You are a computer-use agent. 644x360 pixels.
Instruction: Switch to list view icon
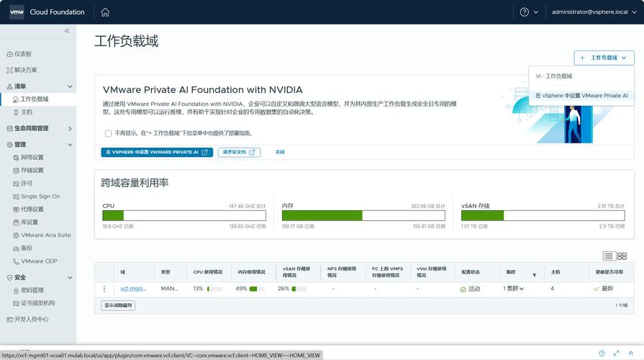pyautogui.click(x=609, y=256)
